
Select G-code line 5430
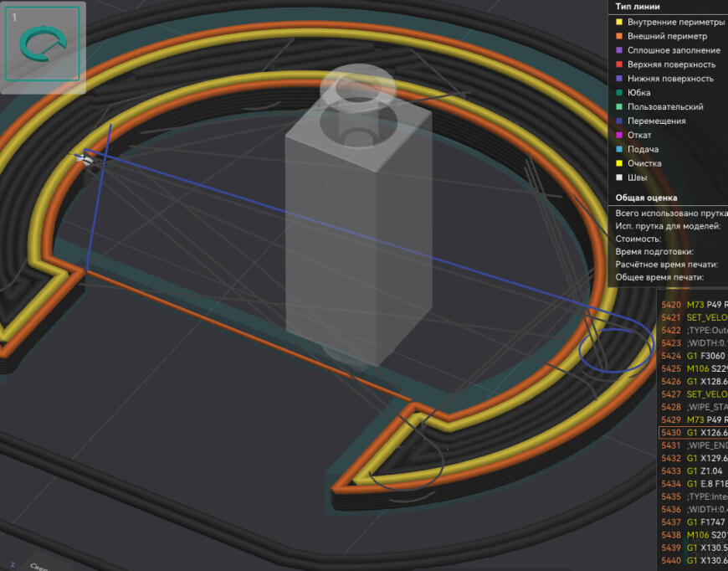click(693, 432)
